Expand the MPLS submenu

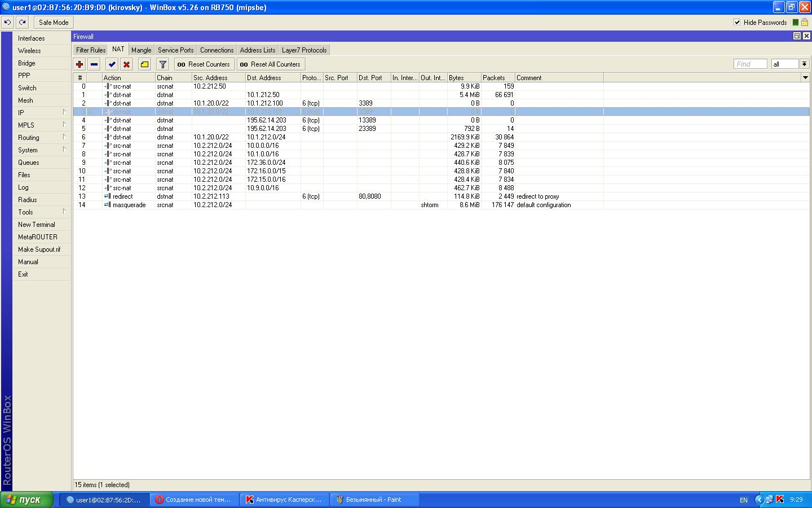[42, 125]
